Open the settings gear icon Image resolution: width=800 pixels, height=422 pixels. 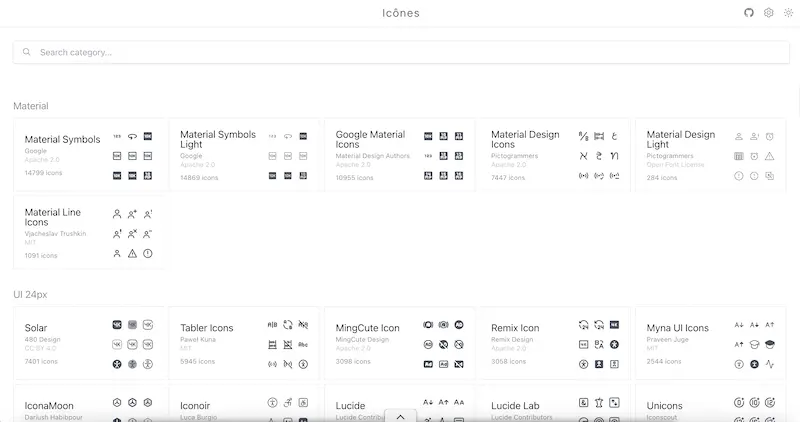[768, 13]
